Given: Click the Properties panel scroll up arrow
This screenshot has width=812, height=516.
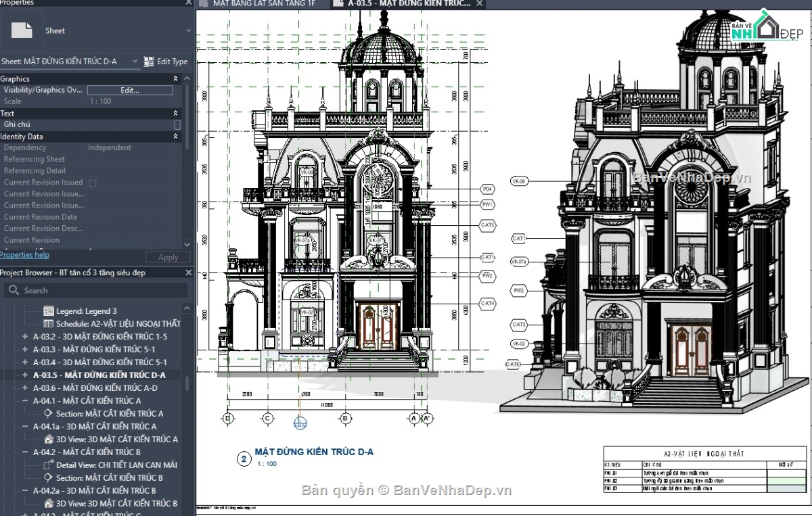Looking at the screenshot, I should point(187,78).
